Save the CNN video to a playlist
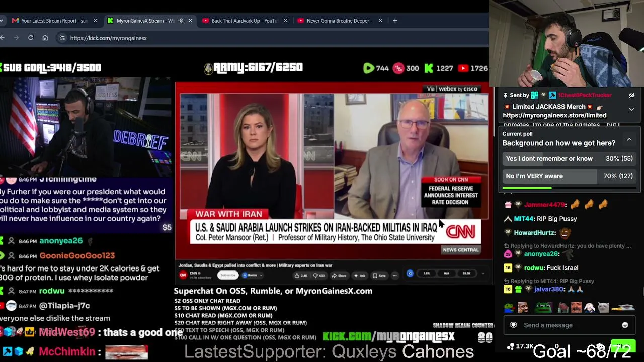The width and height of the screenshot is (644, 362). point(379,275)
